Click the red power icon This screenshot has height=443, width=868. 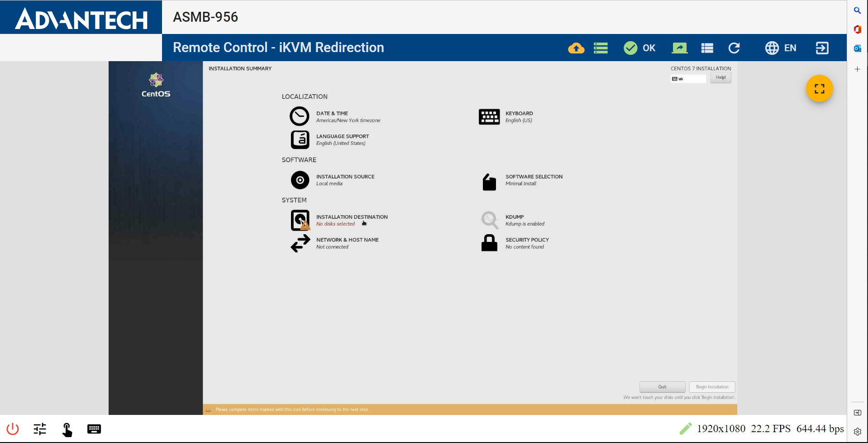13,429
